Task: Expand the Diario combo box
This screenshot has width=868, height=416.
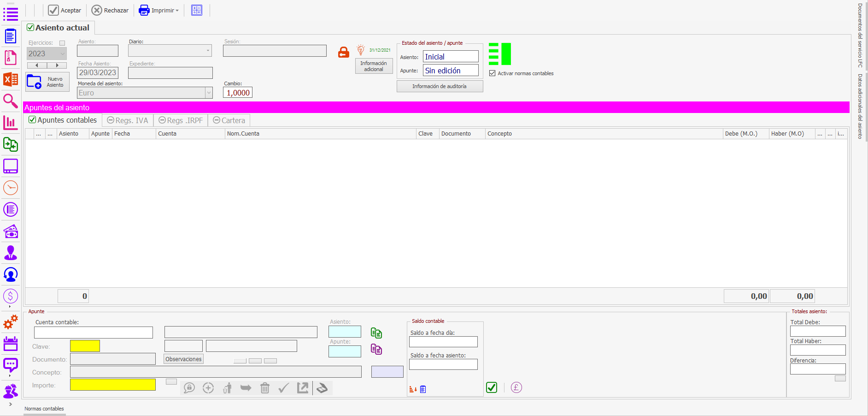Action: [x=208, y=50]
